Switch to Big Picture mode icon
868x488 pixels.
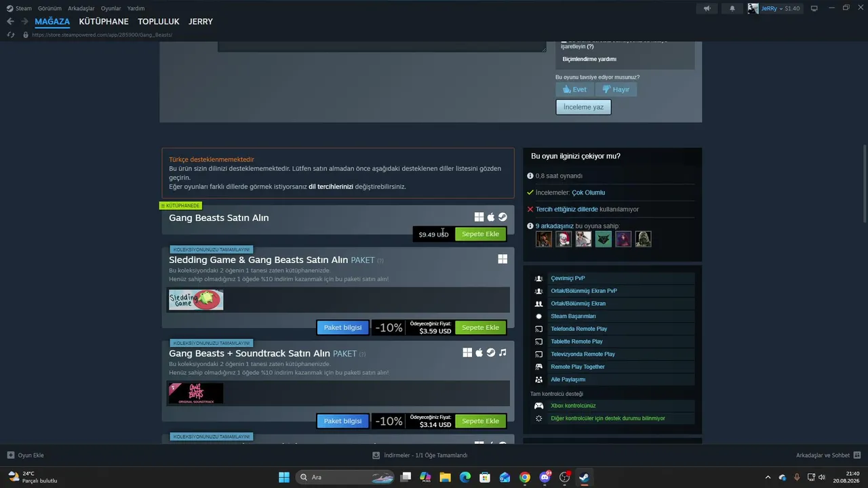[x=814, y=8]
